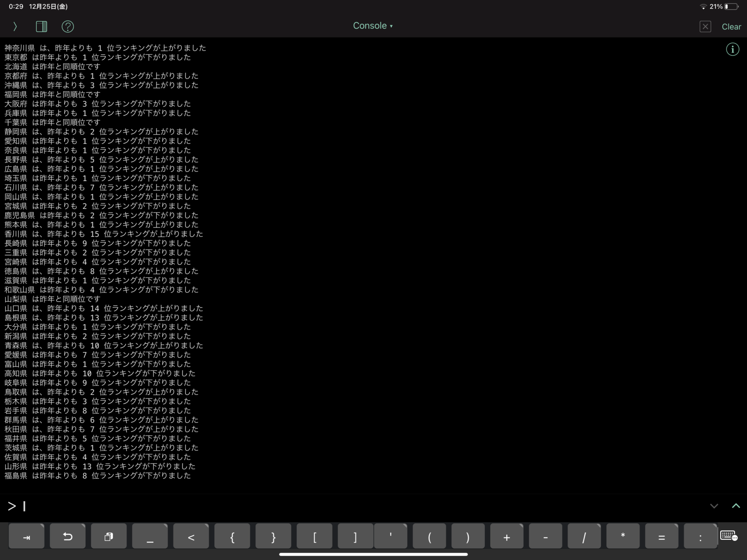Tap the equals sign key
Screen dimensions: 747x560
[661, 536]
